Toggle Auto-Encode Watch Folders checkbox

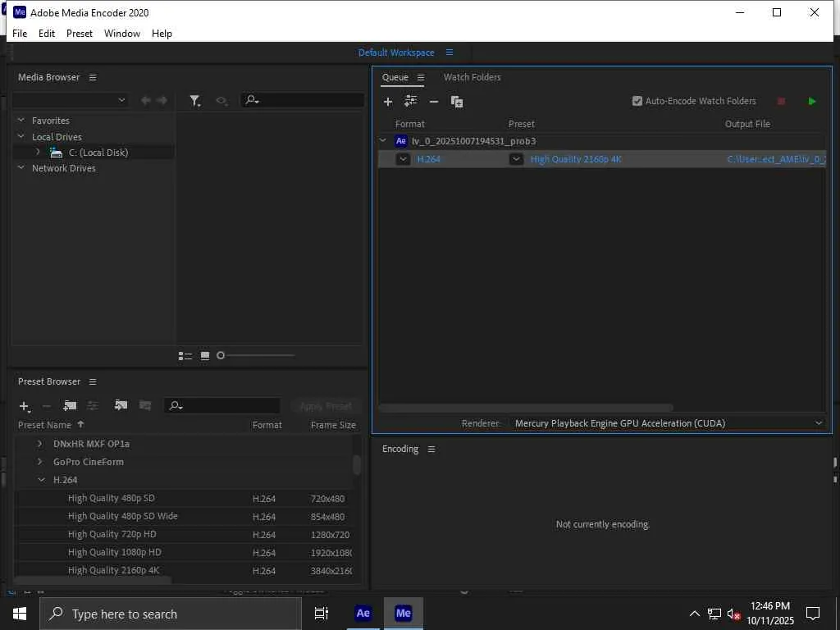(x=637, y=101)
